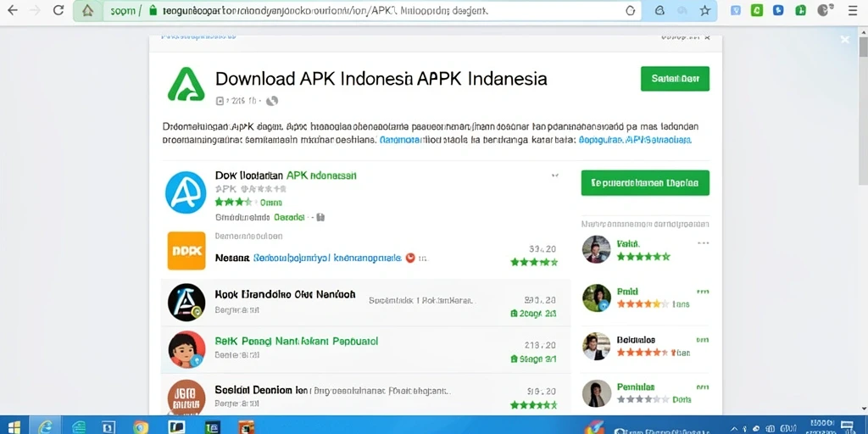Screen dimensions: 868x434
Task: Click the second reviewer's orange star rating
Action: (x=643, y=304)
